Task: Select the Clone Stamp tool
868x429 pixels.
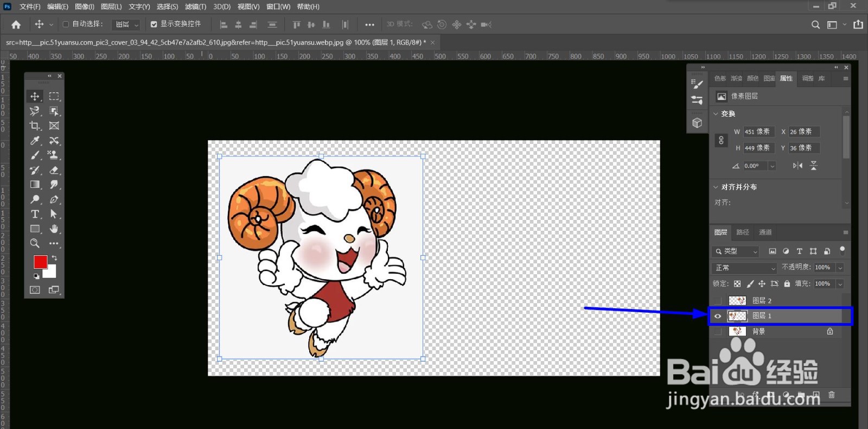Action: [x=54, y=155]
